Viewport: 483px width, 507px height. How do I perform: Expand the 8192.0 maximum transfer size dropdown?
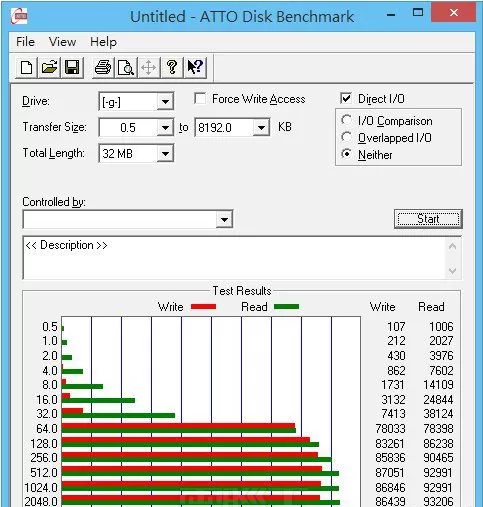tap(261, 127)
